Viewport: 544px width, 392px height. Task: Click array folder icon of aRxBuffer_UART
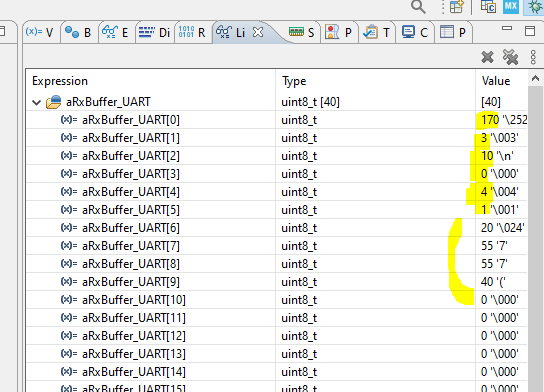[53, 102]
